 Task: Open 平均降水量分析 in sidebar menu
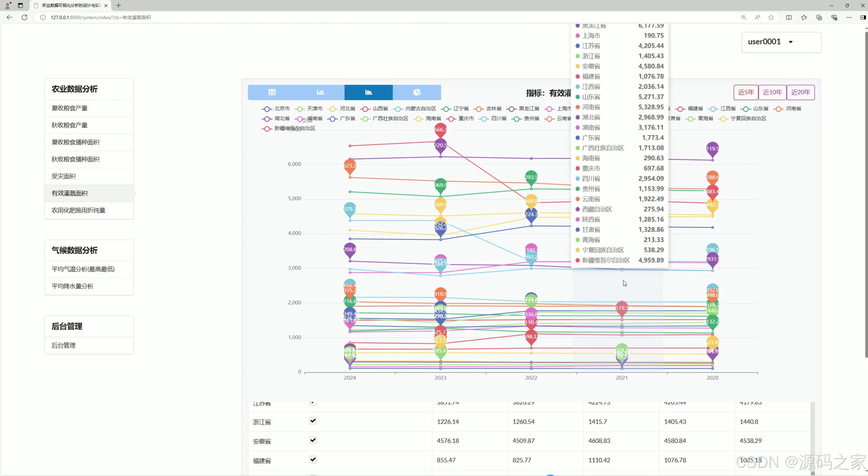click(x=72, y=286)
